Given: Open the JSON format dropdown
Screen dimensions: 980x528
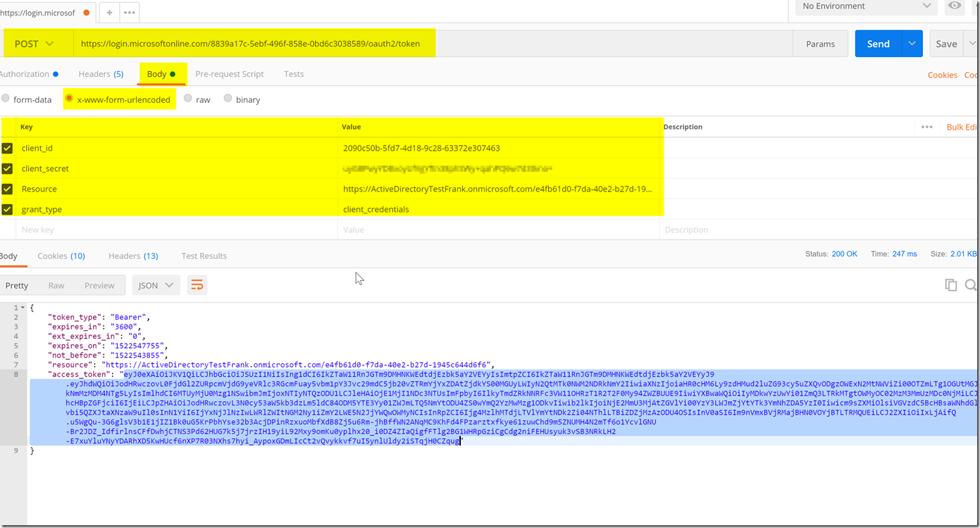Looking at the screenshot, I should [156, 285].
